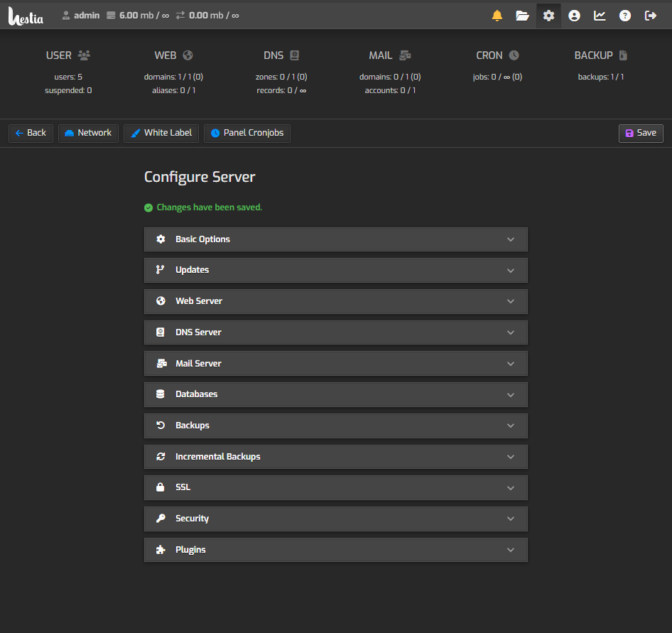Click the 'accounts: 0 / 1' mail stat

[x=390, y=90]
